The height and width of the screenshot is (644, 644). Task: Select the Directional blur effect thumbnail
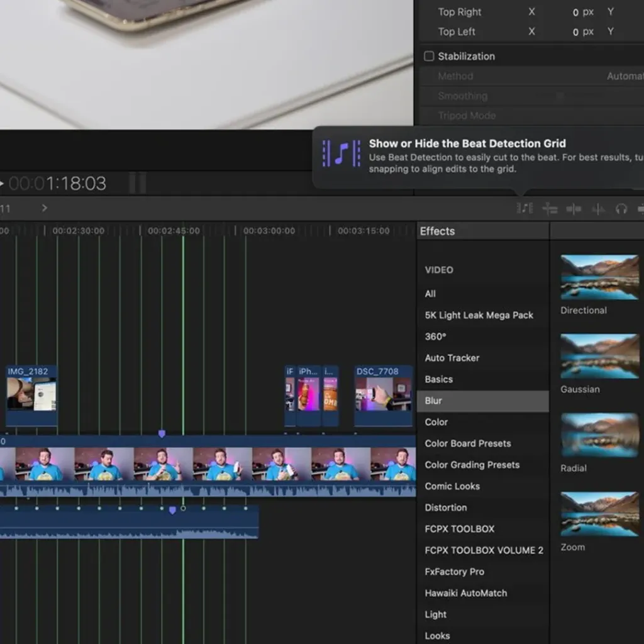click(599, 277)
